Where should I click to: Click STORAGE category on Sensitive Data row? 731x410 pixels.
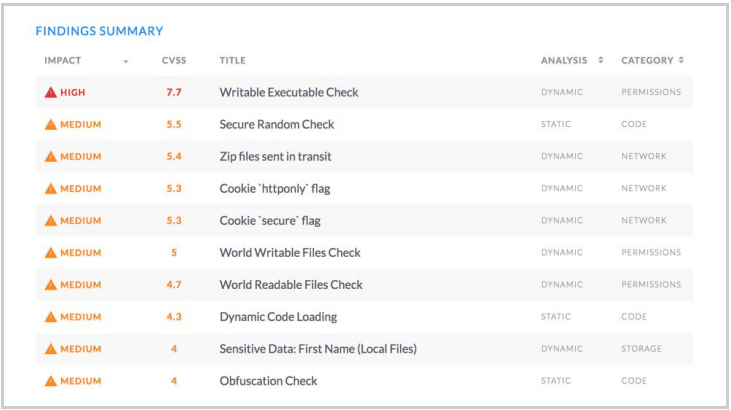coord(641,349)
